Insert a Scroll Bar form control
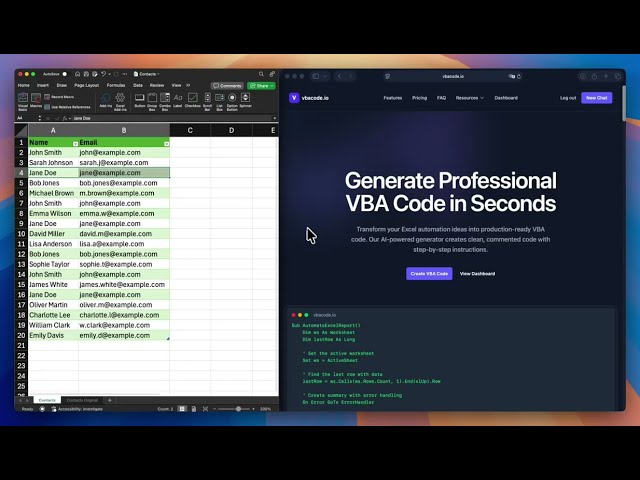640x480 pixels. pyautogui.click(x=207, y=98)
